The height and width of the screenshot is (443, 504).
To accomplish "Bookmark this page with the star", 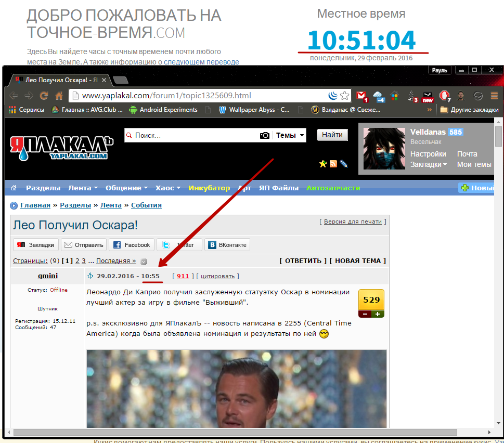I will pos(344,95).
